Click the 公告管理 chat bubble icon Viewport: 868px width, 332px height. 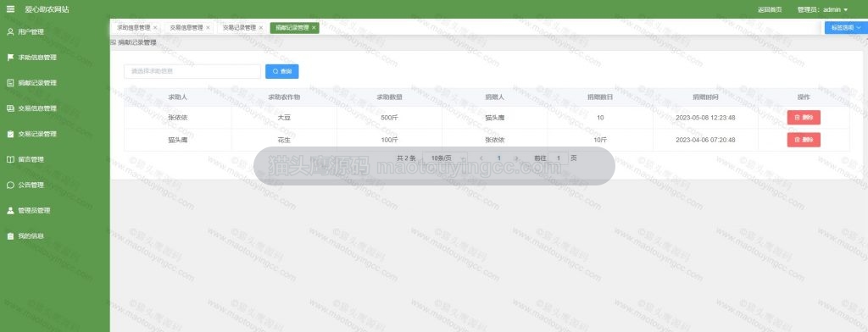tap(10, 185)
